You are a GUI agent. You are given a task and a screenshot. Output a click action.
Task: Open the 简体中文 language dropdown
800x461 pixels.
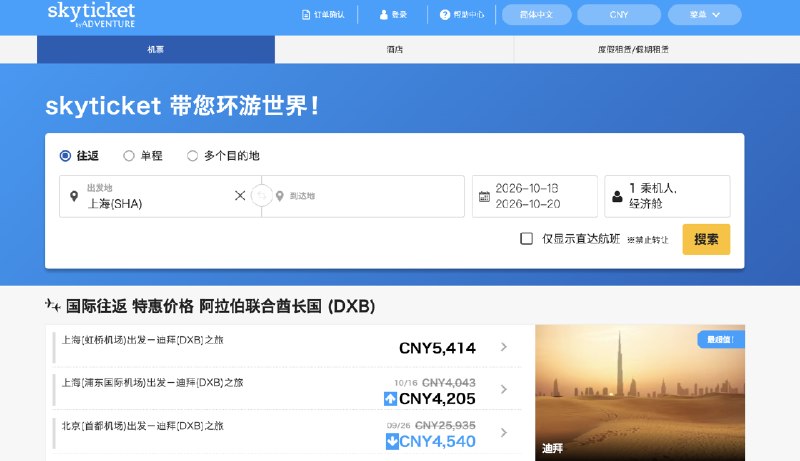click(x=536, y=15)
